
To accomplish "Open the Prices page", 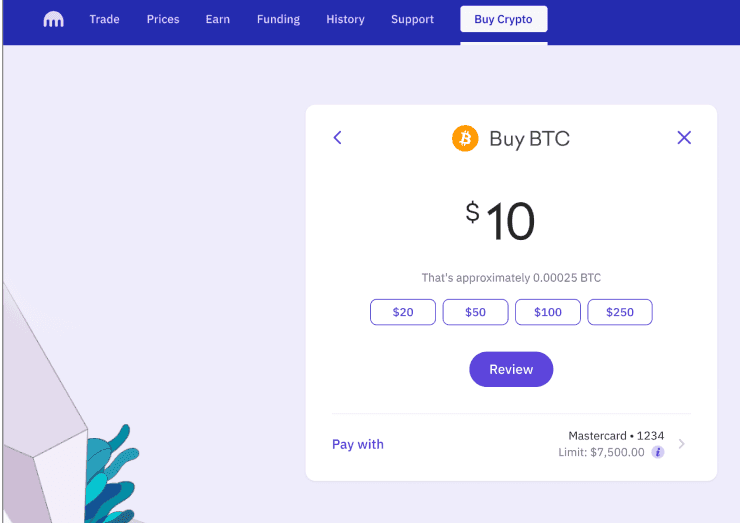I will pyautogui.click(x=163, y=19).
